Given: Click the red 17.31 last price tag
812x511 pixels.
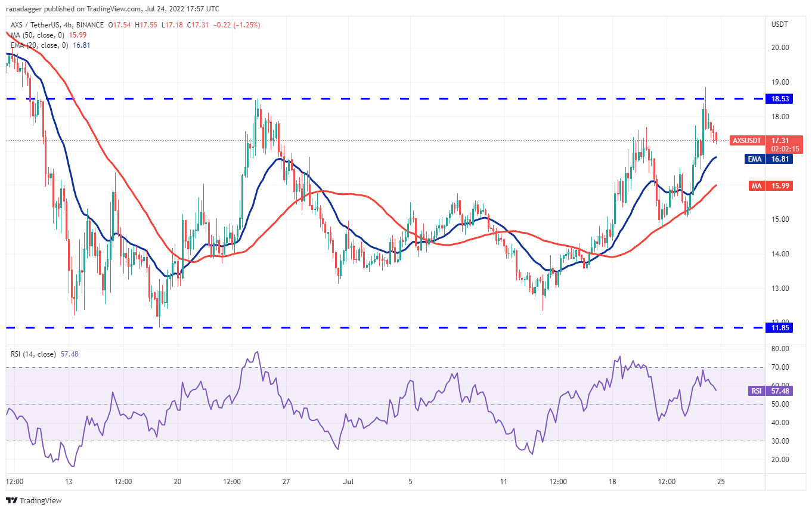Looking at the screenshot, I should (x=779, y=141).
